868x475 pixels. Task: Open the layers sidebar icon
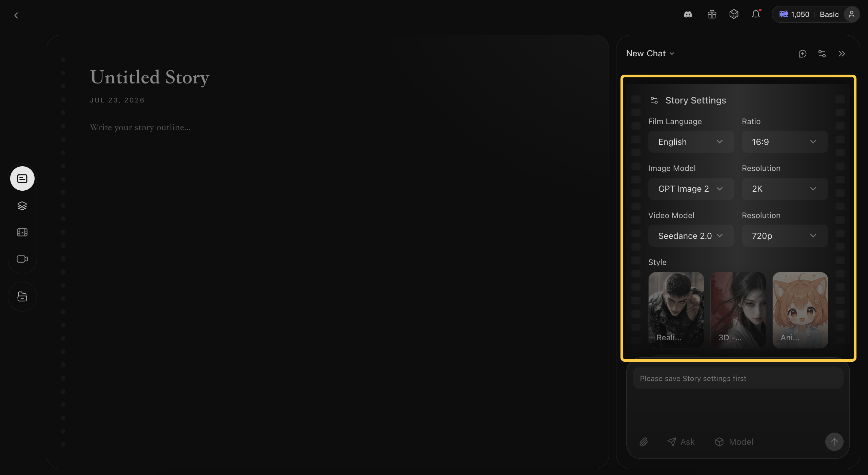pyautogui.click(x=22, y=206)
